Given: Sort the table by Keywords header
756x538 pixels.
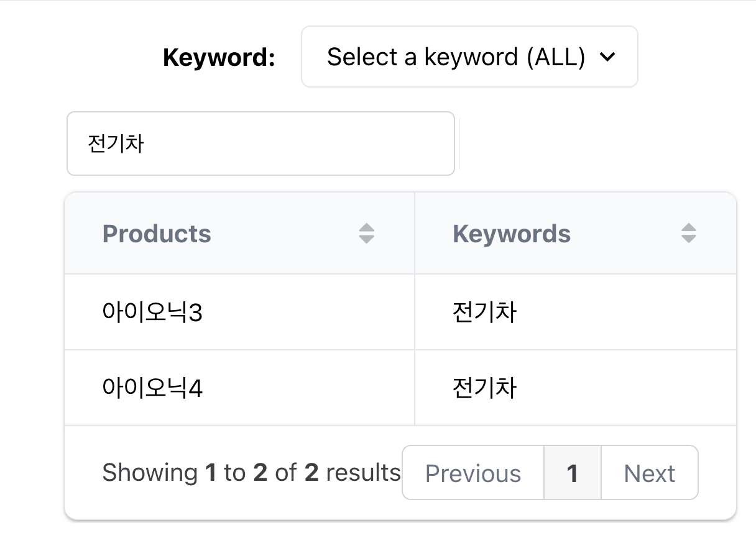Looking at the screenshot, I should 512,233.
